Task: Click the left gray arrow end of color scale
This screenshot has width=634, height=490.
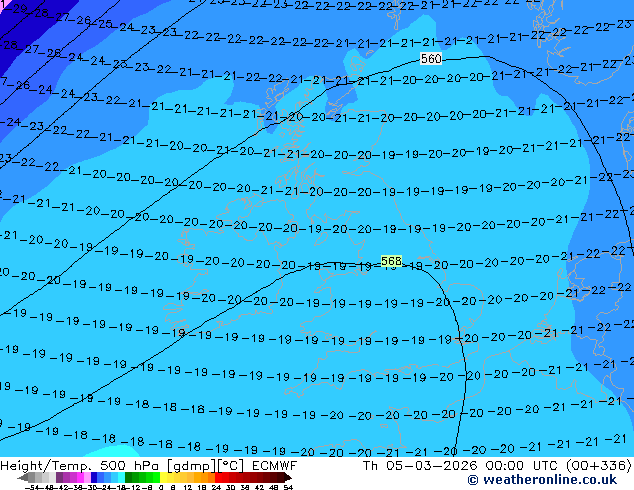Action: [23, 477]
